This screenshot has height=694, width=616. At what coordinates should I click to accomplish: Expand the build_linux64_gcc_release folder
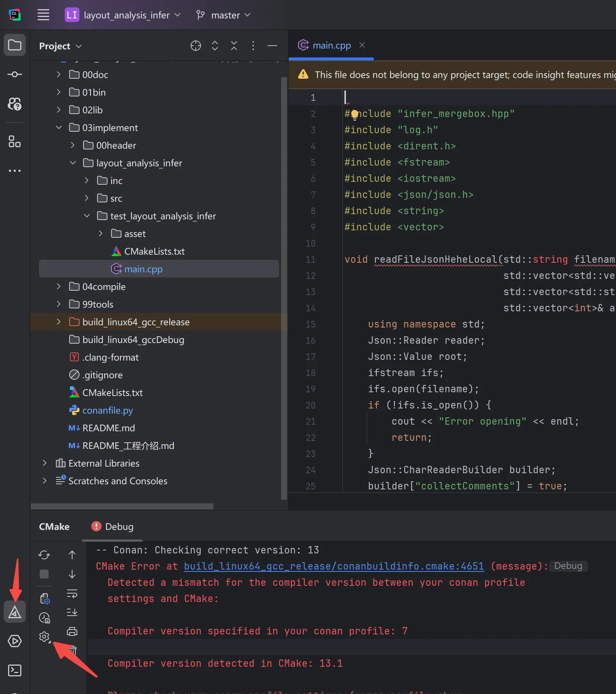59,322
